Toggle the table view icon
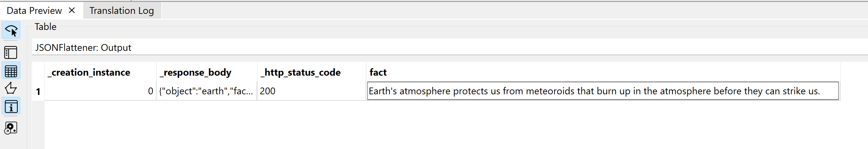868x149 pixels. pyautogui.click(x=11, y=71)
